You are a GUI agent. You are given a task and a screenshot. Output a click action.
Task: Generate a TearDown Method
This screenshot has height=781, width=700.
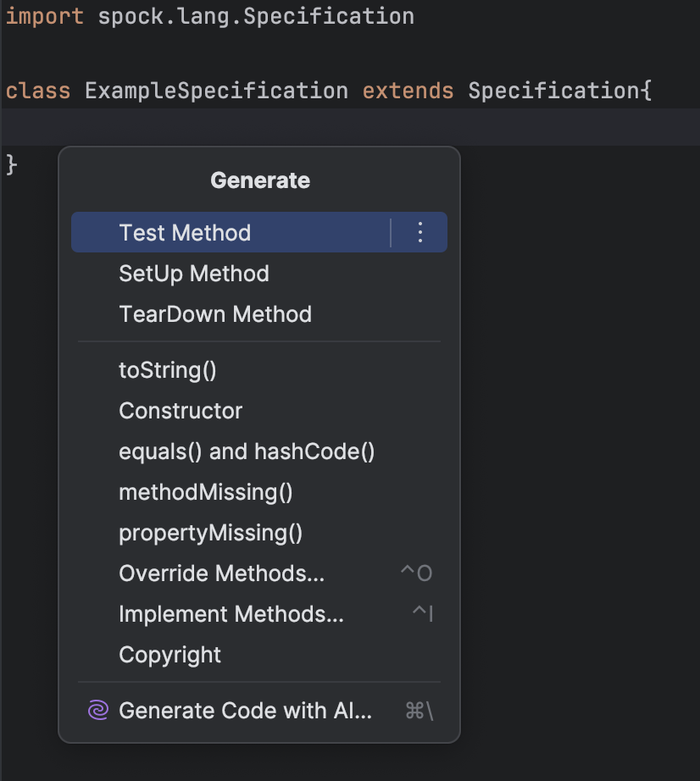214,313
